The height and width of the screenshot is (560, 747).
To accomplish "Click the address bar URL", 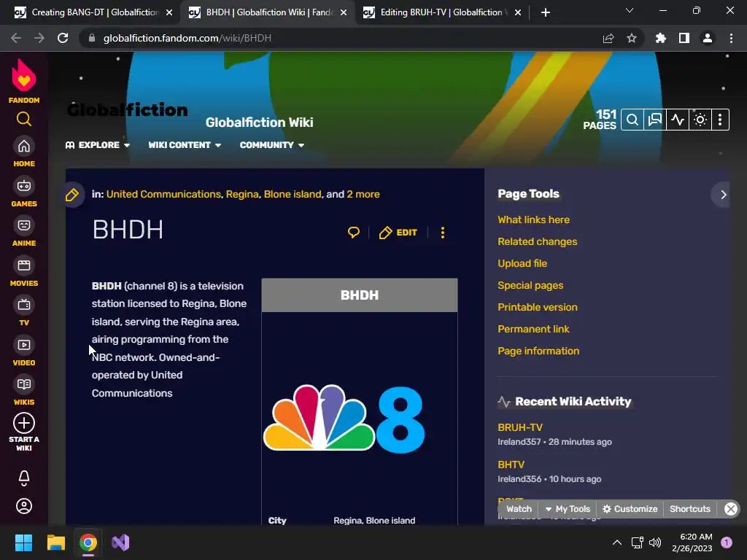I will point(187,38).
